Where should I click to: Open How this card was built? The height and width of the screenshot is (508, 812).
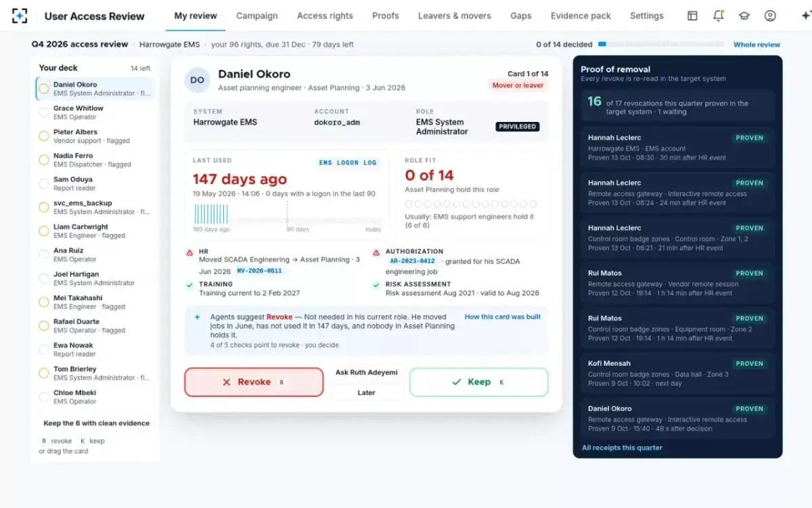pos(503,317)
